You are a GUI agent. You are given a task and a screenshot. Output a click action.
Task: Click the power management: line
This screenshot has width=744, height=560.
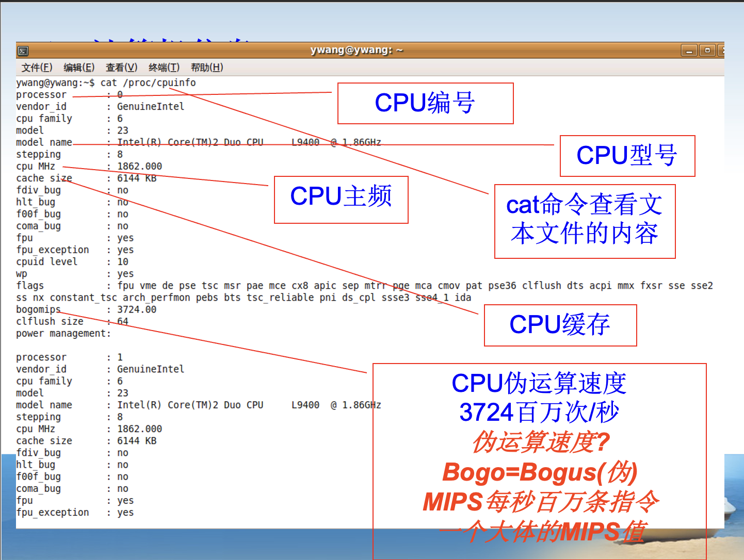tap(63, 333)
